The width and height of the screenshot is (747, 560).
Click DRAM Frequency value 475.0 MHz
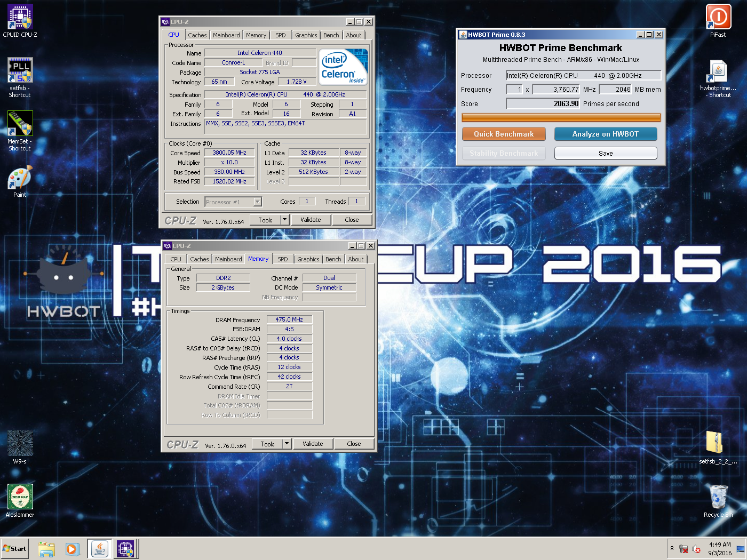coord(289,319)
